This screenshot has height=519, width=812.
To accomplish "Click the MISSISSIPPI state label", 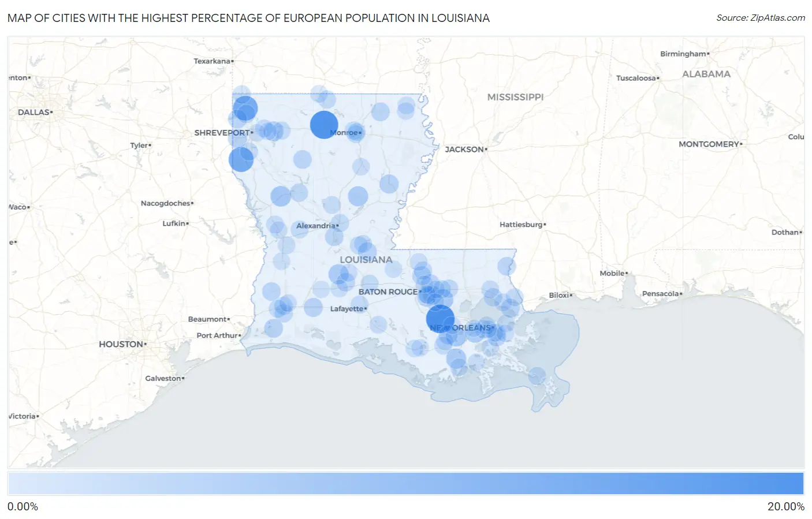I will coord(516,97).
